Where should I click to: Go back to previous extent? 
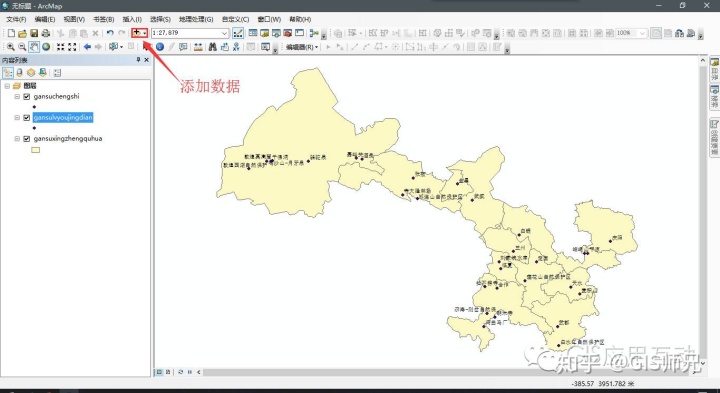click(87, 47)
